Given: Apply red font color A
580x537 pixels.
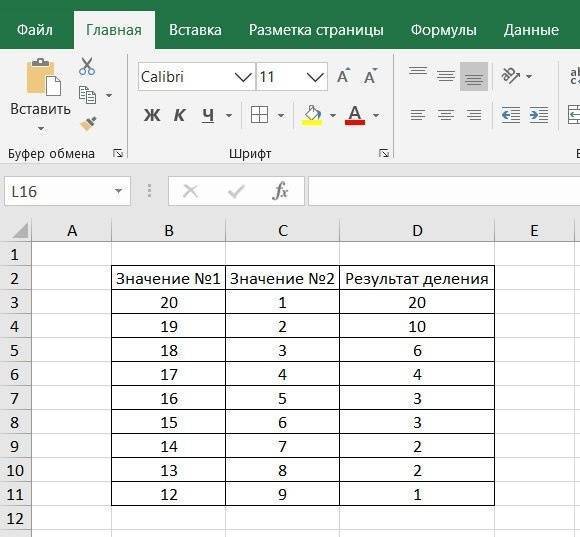Looking at the screenshot, I should tap(355, 115).
